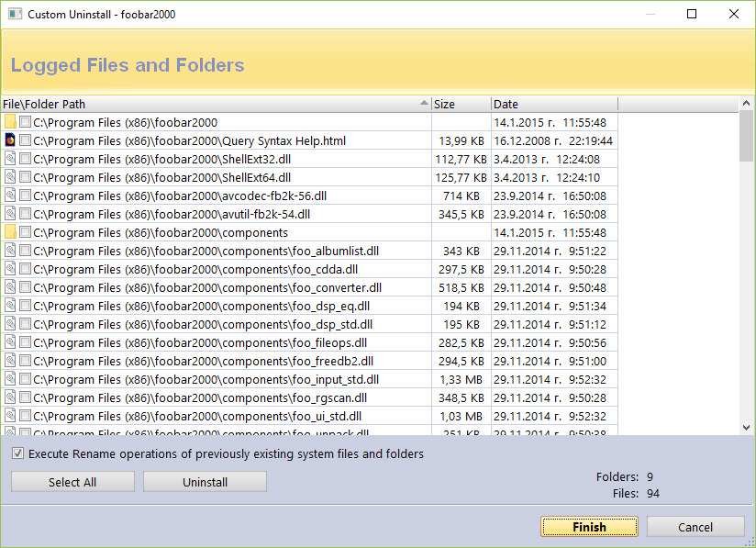This screenshot has height=548, width=756.
Task: Click the Custom Uninstall window title icon
Action: click(x=15, y=14)
